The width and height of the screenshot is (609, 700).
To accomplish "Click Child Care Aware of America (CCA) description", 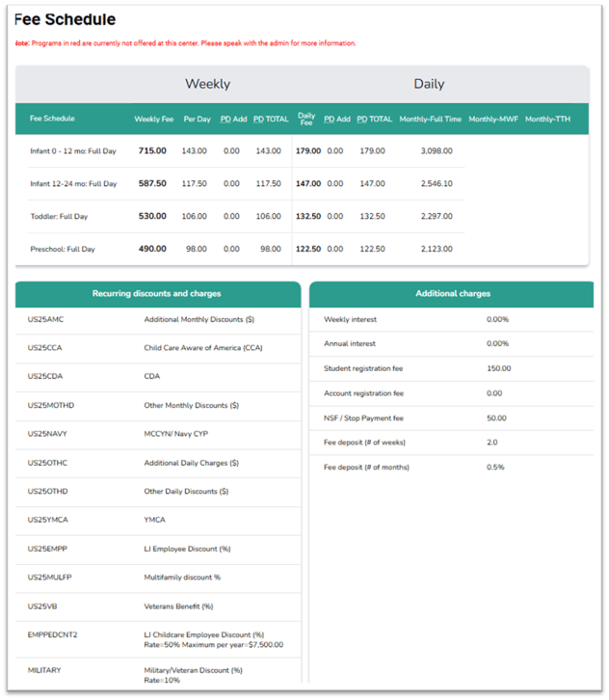I will point(202,348).
